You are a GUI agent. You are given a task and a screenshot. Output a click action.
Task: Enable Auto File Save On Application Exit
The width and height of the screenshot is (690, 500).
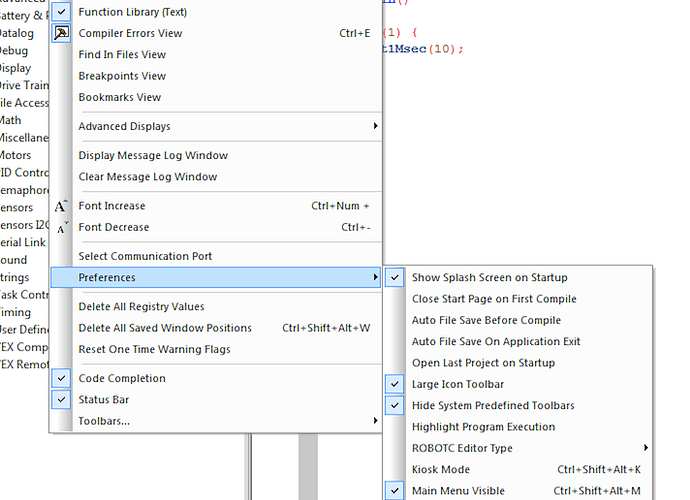point(518,342)
